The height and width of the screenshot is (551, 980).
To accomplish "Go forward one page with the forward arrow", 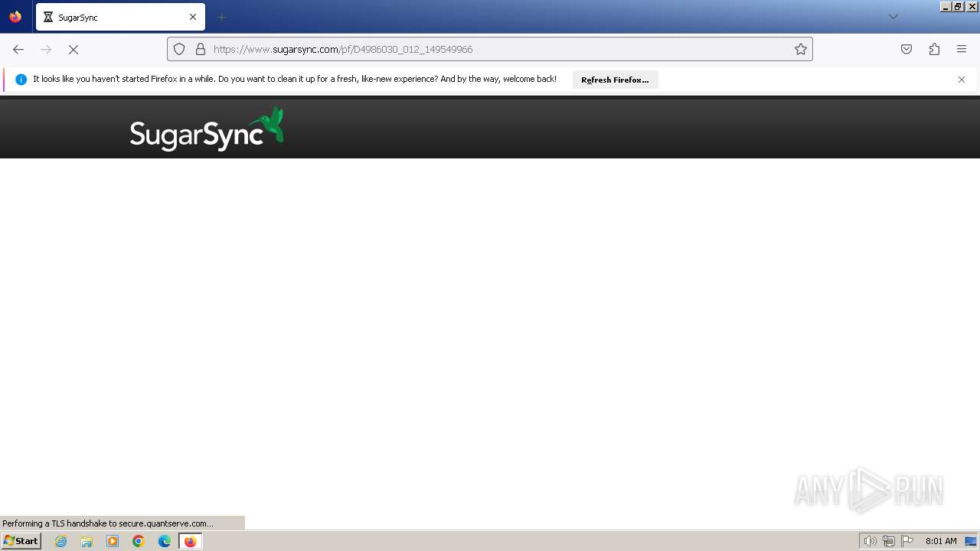I will pyautogui.click(x=46, y=49).
